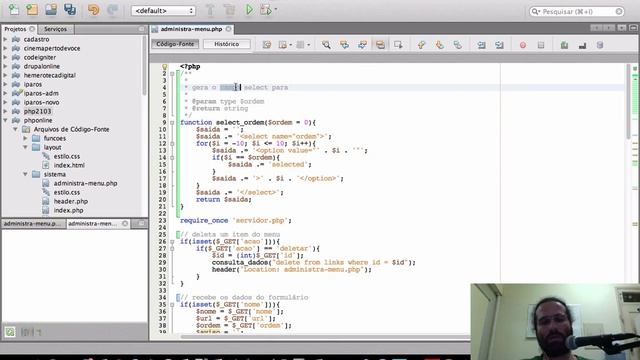Click the green icon at bottom-left panel

(10, 332)
